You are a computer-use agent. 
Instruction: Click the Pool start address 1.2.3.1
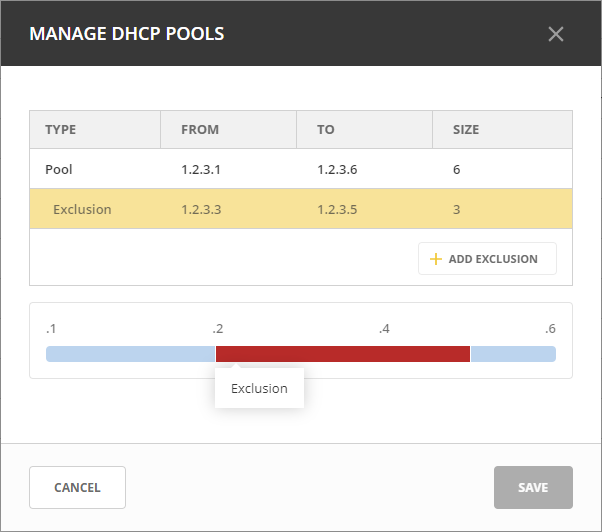point(201,170)
